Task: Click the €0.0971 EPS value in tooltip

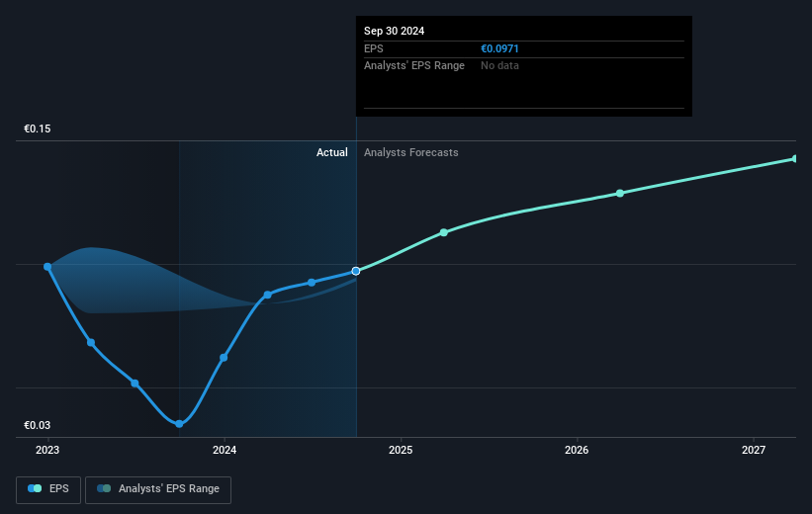Action: pyautogui.click(x=499, y=48)
